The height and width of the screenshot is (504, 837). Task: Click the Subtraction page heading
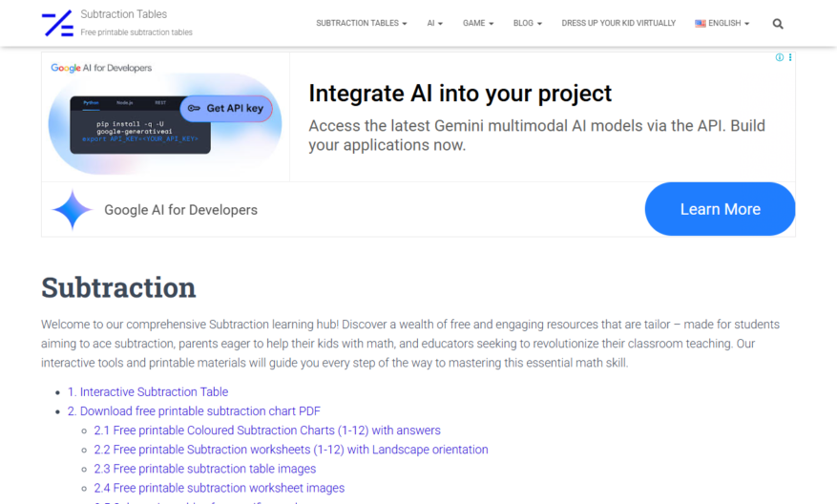(118, 287)
